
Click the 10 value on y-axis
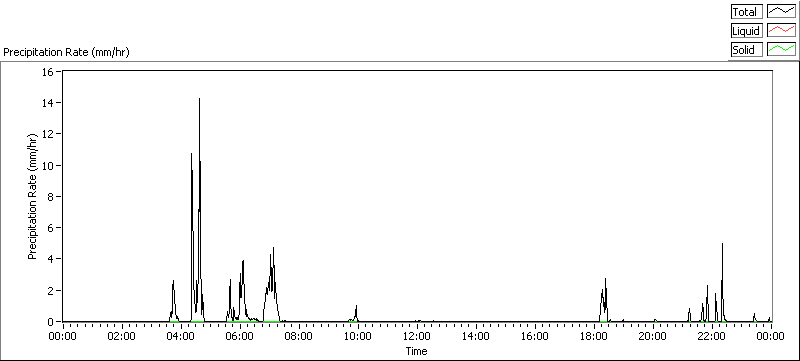[48, 166]
